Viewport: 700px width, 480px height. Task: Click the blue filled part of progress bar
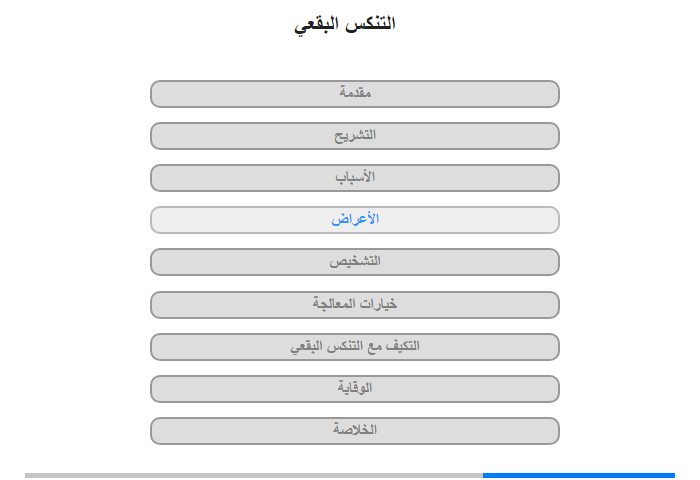point(579,475)
